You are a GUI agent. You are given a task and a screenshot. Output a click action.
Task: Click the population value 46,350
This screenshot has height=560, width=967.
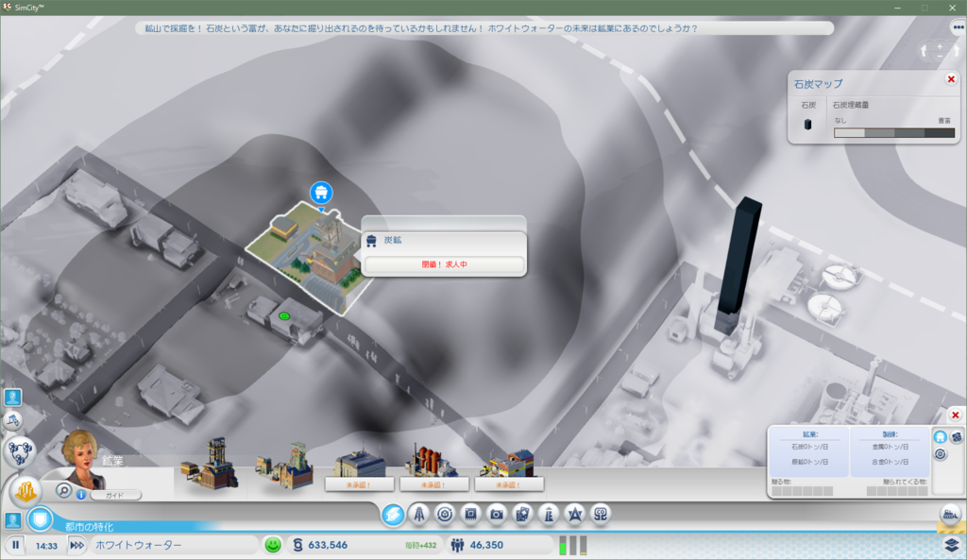point(486,545)
